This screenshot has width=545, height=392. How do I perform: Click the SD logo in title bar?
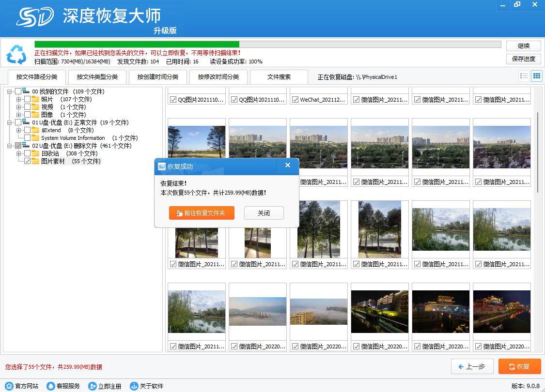(35, 17)
